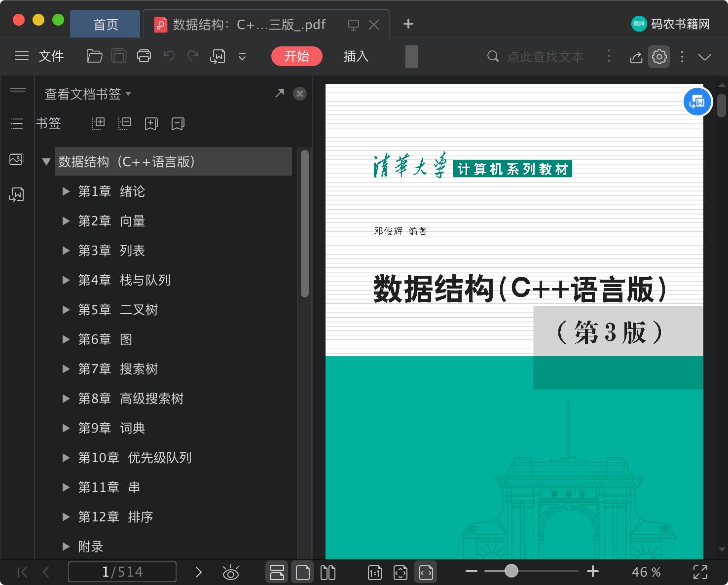This screenshot has height=585, width=728.
Task: Close the 数据结构 pdf document tab
Action: point(374,25)
